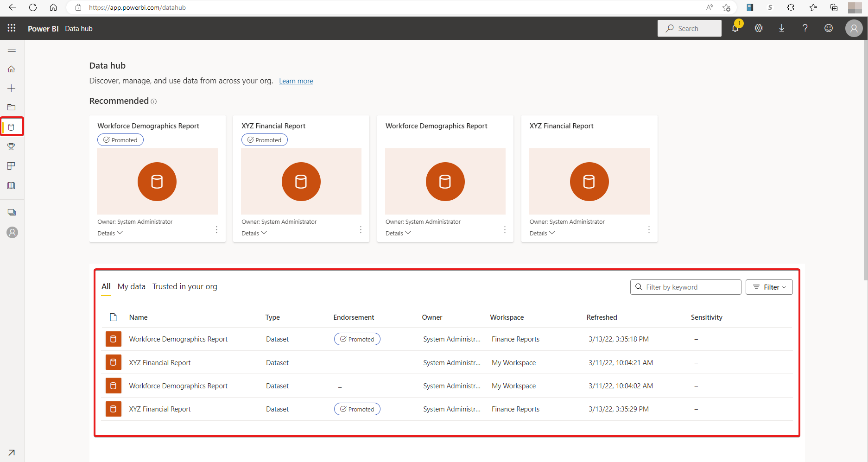Expand Details on third card Workforce Demographics
868x462 pixels.
tap(398, 233)
